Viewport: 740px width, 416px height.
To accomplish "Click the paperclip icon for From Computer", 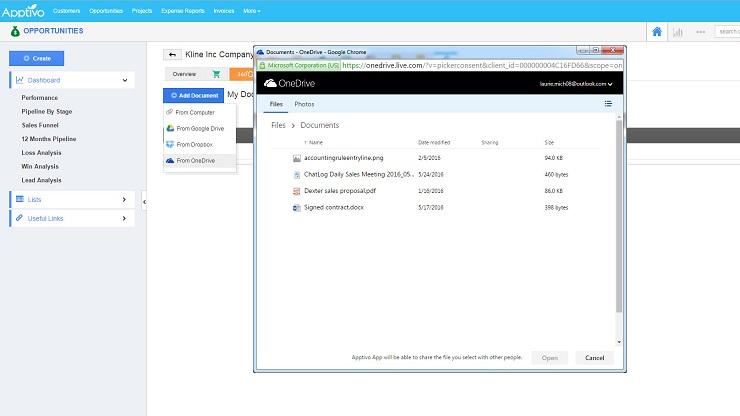I will tap(169, 112).
